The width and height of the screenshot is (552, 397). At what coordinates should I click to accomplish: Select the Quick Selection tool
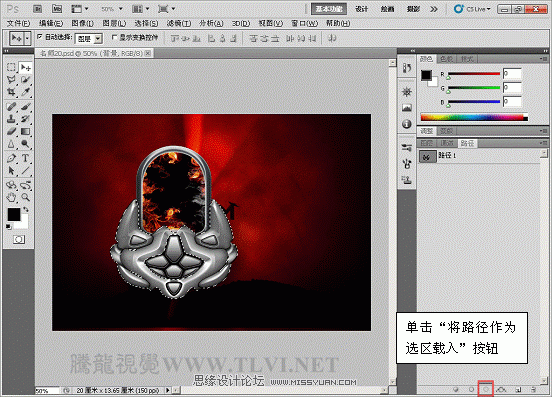click(x=25, y=80)
